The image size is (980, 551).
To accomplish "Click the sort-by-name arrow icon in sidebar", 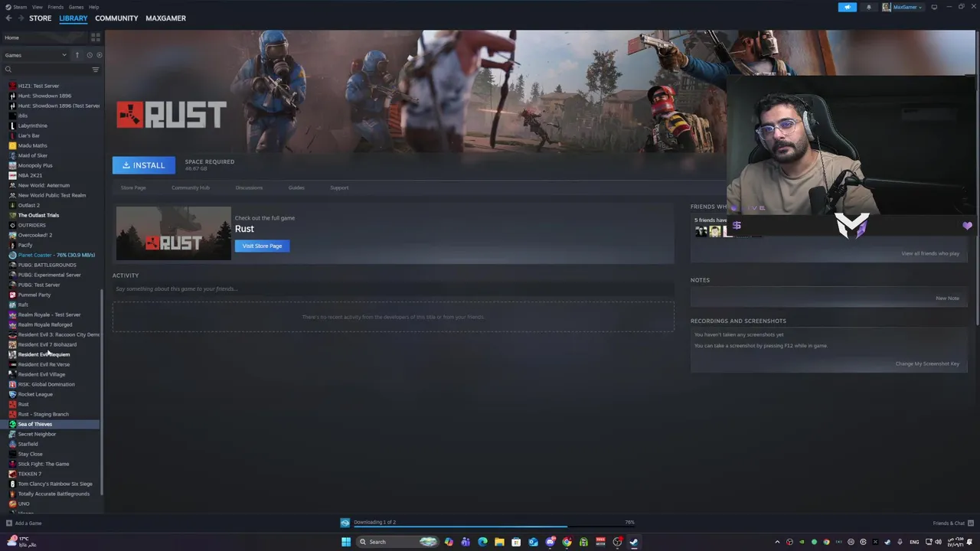I will [77, 55].
